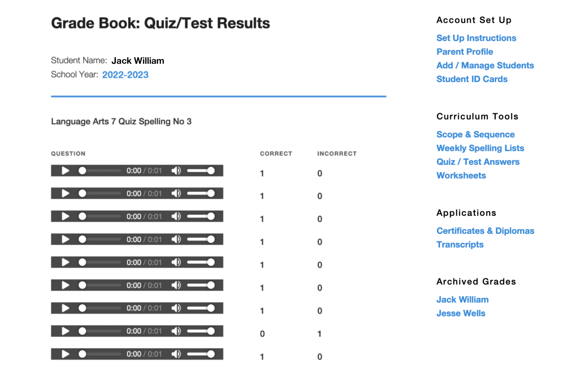The height and width of the screenshot is (366, 588).
Task: Adjust the volume slider on the first player
Action: 201,171
